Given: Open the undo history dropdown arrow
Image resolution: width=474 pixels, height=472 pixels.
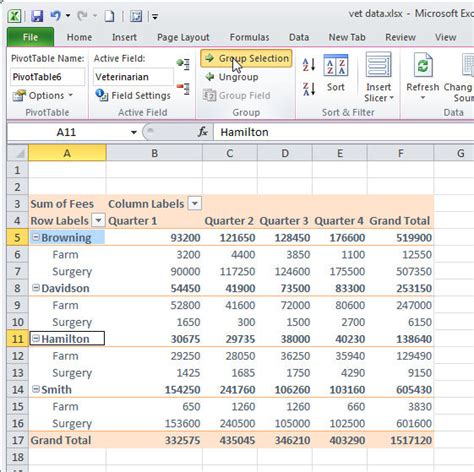Looking at the screenshot, I should coord(68,16).
